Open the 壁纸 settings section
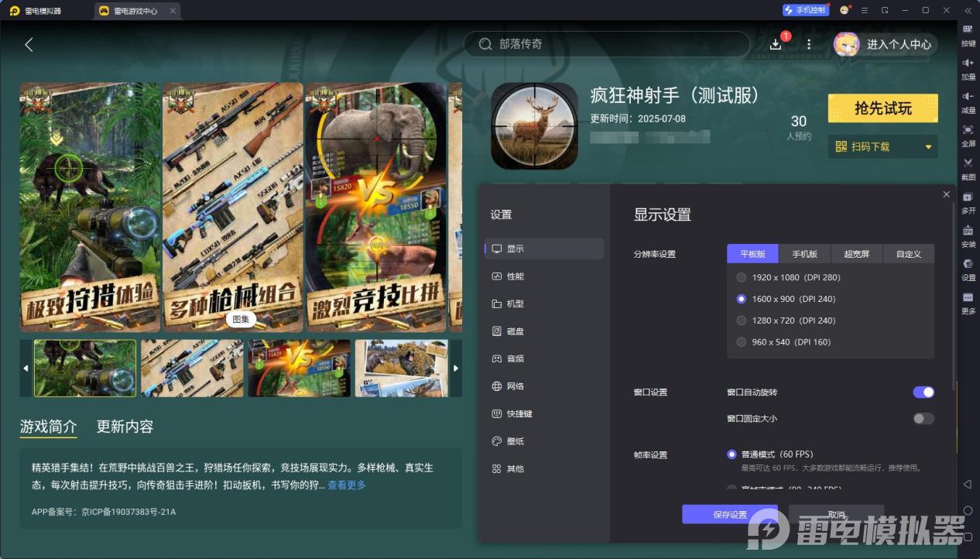 [x=544, y=441]
